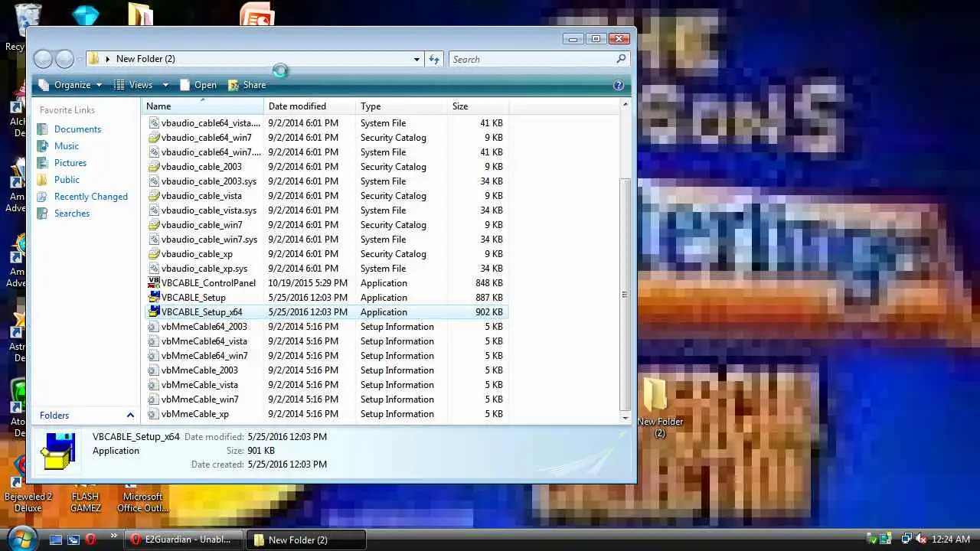
Task: Select the vbMmeCable_win7 file name
Action: (x=200, y=399)
